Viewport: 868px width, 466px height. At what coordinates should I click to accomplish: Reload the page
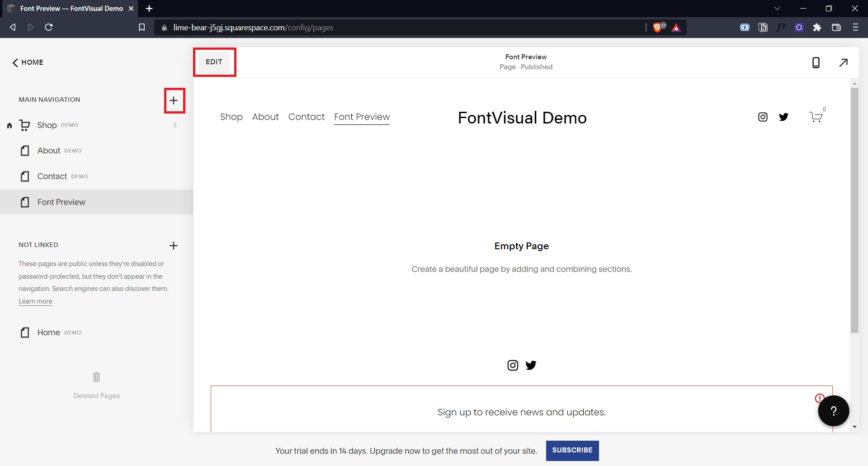(x=49, y=28)
